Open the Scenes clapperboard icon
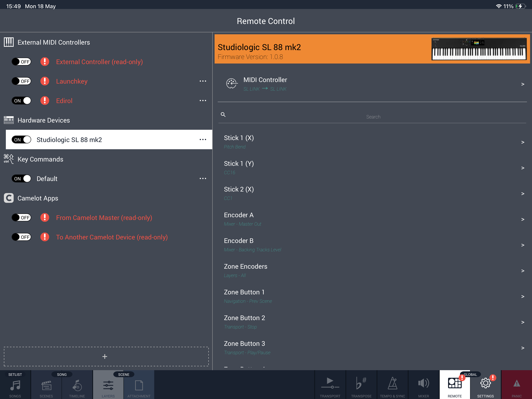532x399 pixels. [46, 385]
